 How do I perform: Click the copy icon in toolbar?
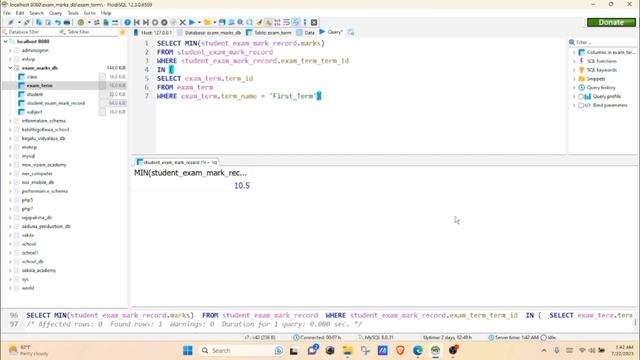(39, 22)
